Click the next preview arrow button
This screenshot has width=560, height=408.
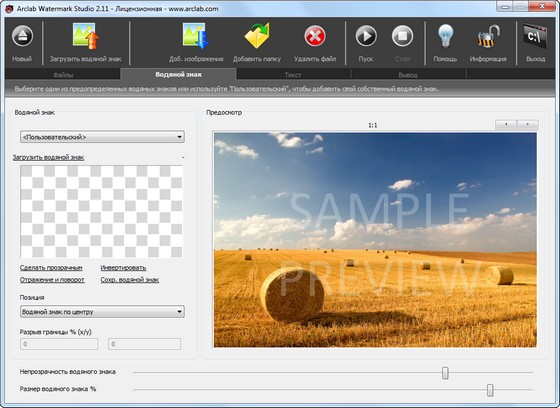528,124
